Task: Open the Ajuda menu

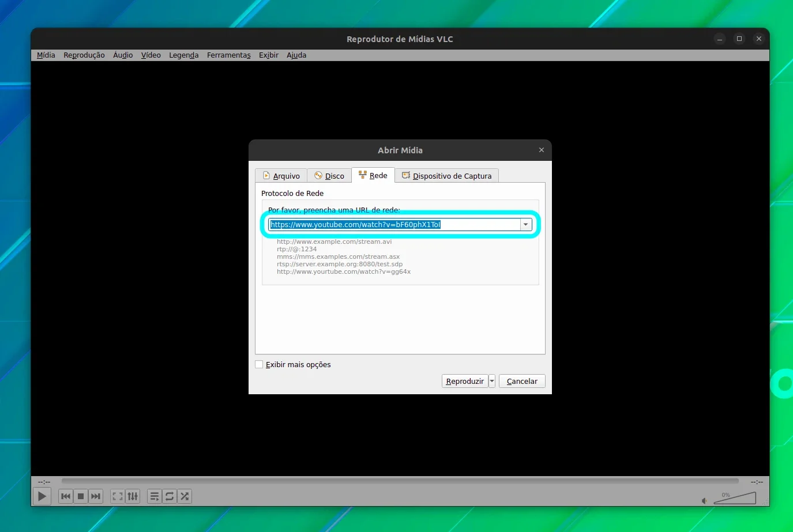Action: [x=296, y=55]
